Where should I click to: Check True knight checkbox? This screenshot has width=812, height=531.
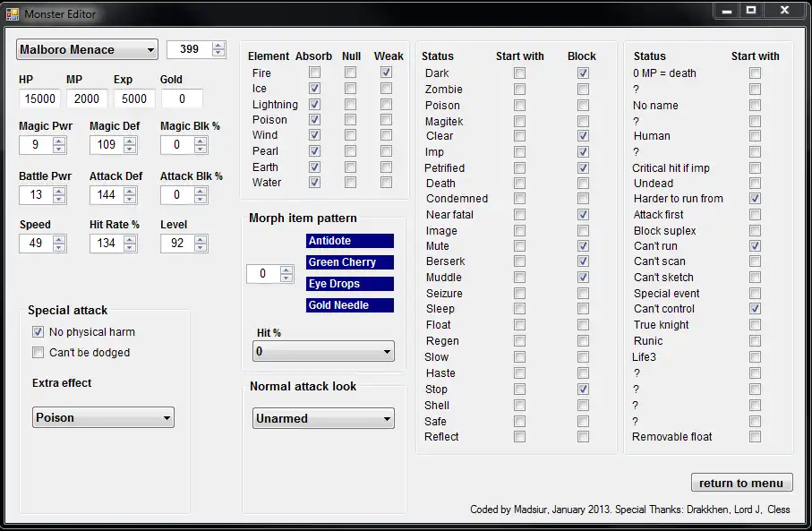click(x=755, y=325)
